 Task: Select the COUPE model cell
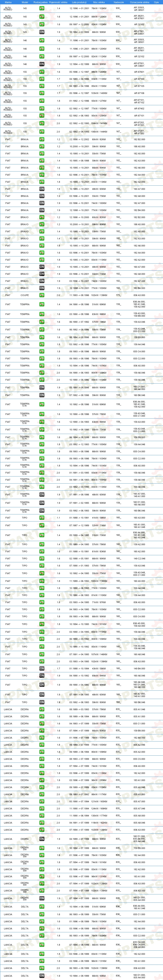pyautogui.click(x=25, y=295)
